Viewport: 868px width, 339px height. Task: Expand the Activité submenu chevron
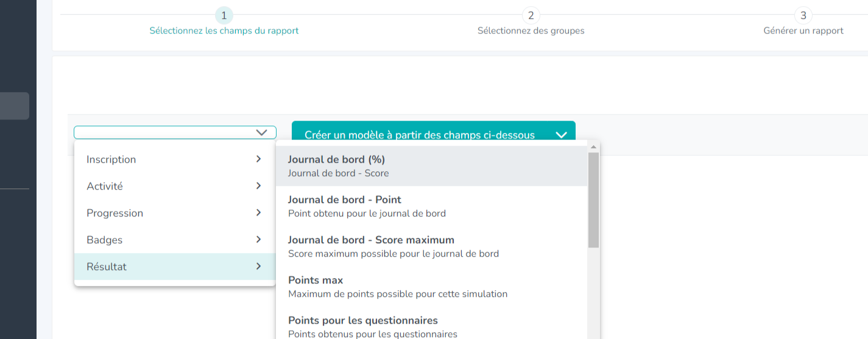click(259, 186)
